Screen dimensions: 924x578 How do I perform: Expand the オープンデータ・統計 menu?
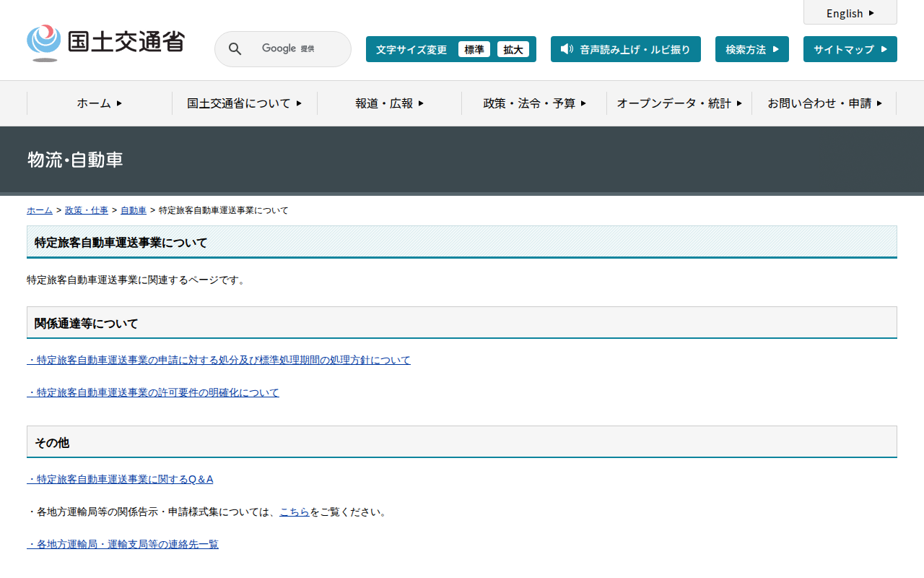tap(679, 103)
